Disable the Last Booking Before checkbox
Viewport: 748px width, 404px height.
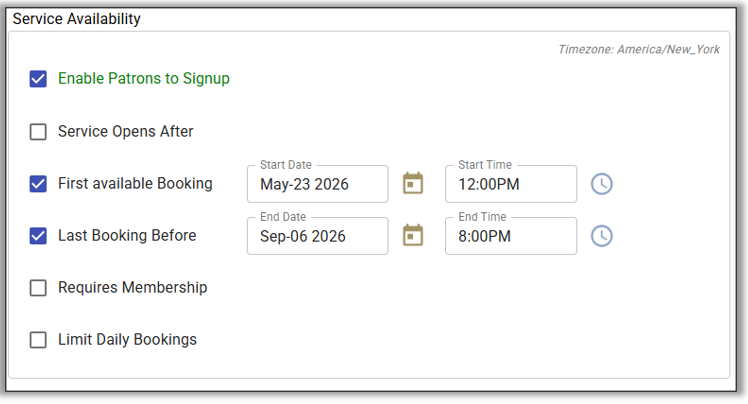[38, 236]
